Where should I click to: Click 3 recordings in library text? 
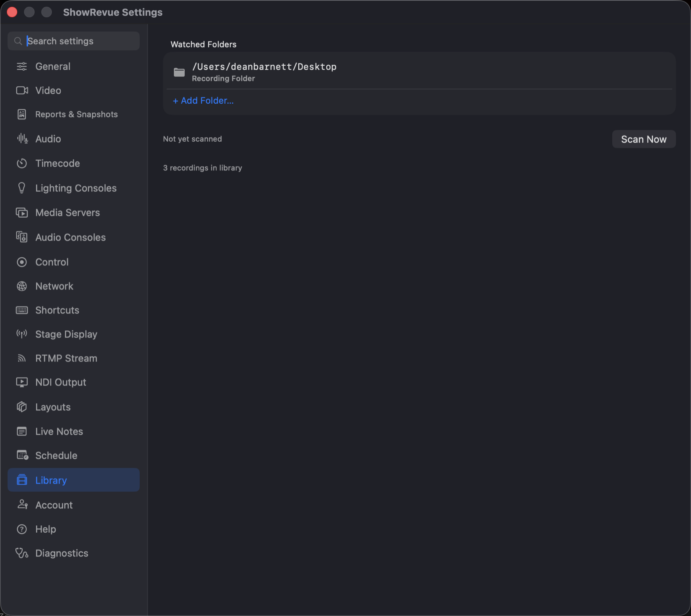202,168
